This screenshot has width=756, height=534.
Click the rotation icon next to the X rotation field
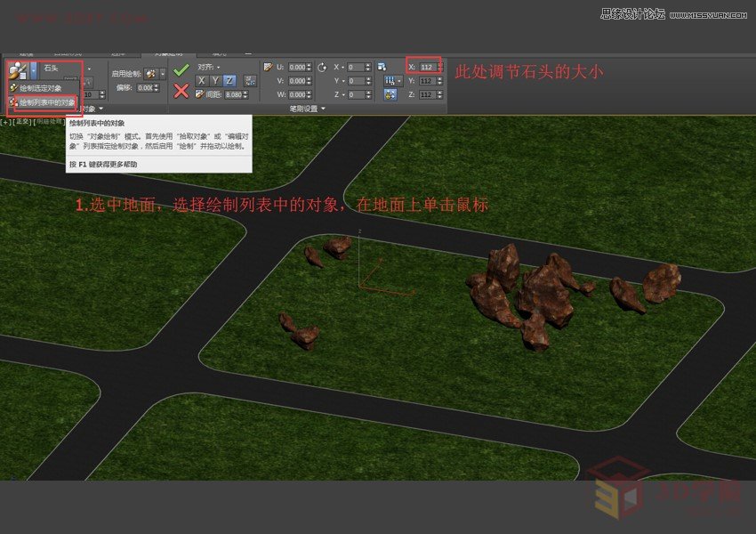click(x=323, y=68)
